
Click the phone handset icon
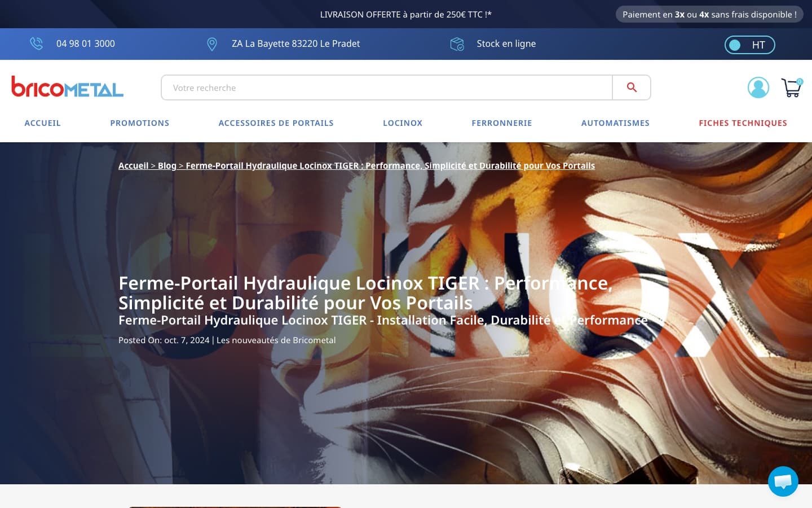click(37, 43)
